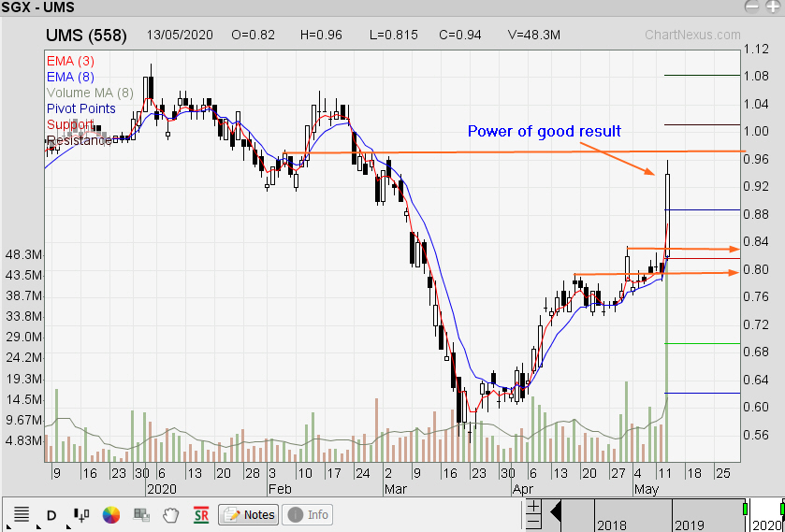Click the L=0.815 low price readout
785x532 pixels.
point(394,35)
